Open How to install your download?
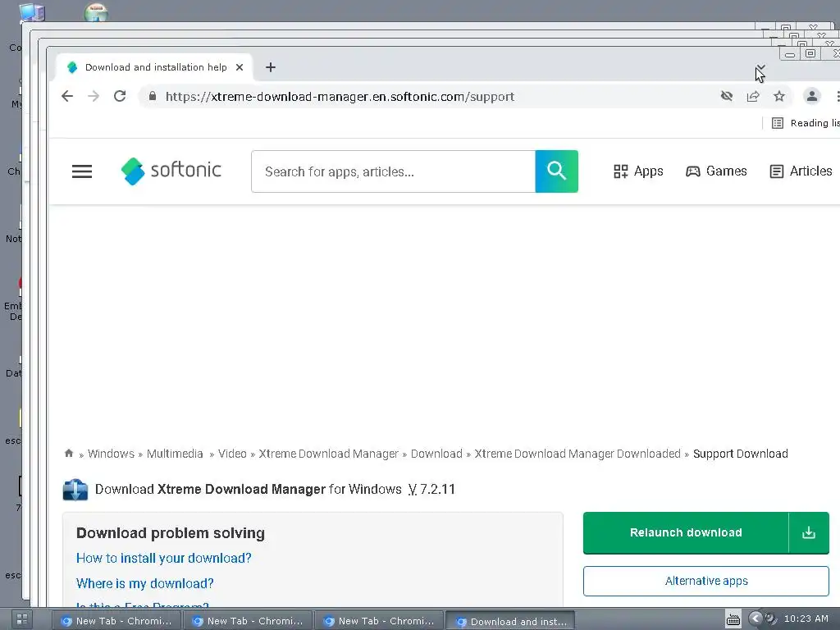This screenshot has height=630, width=840. [x=163, y=558]
